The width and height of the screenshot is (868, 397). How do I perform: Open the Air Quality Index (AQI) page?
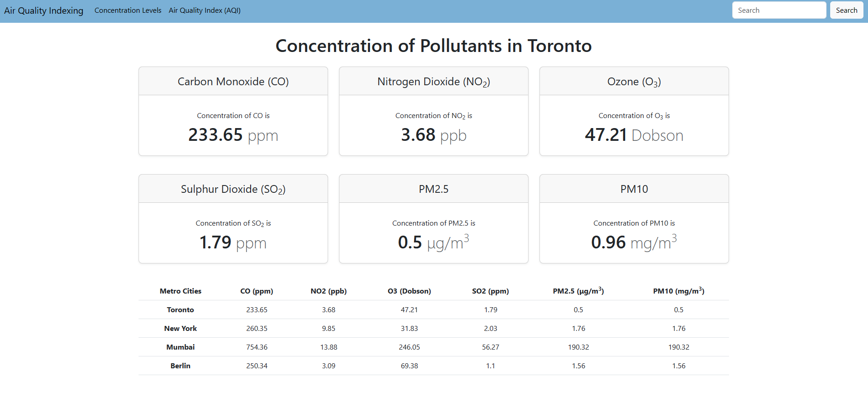[205, 10]
